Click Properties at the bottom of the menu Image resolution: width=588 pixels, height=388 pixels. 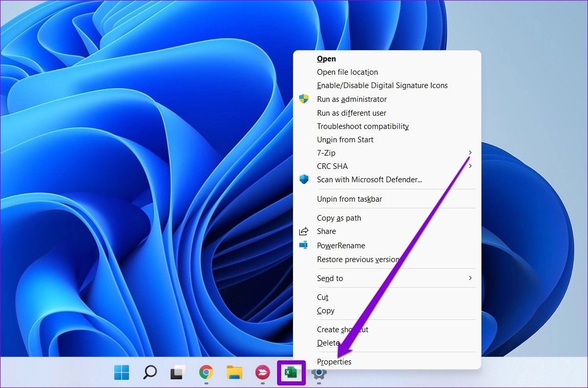[334, 361]
